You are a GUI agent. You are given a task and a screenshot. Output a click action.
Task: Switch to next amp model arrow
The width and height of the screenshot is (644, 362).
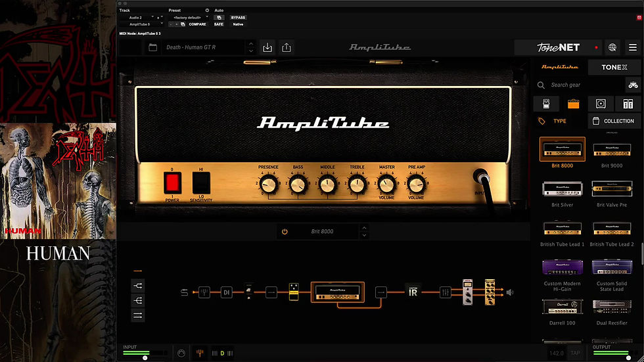(x=364, y=236)
